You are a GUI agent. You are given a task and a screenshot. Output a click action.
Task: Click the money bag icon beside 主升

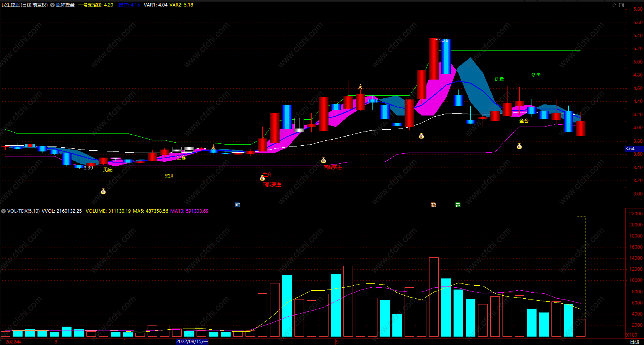coord(262,178)
